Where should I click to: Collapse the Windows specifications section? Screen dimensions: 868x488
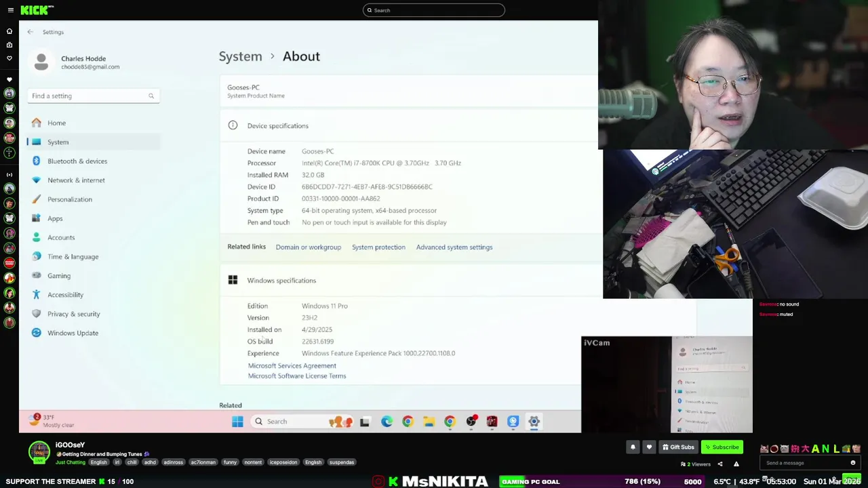point(409,281)
